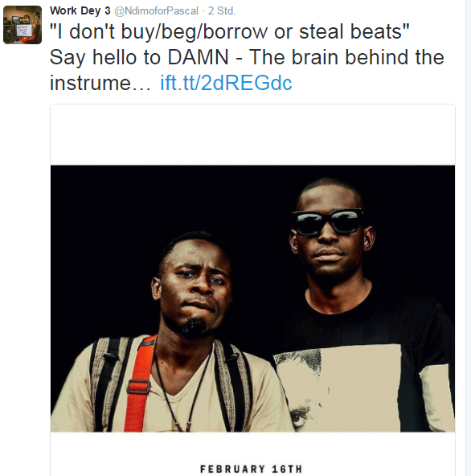Open the Work Dey 3 display name

coord(80,11)
